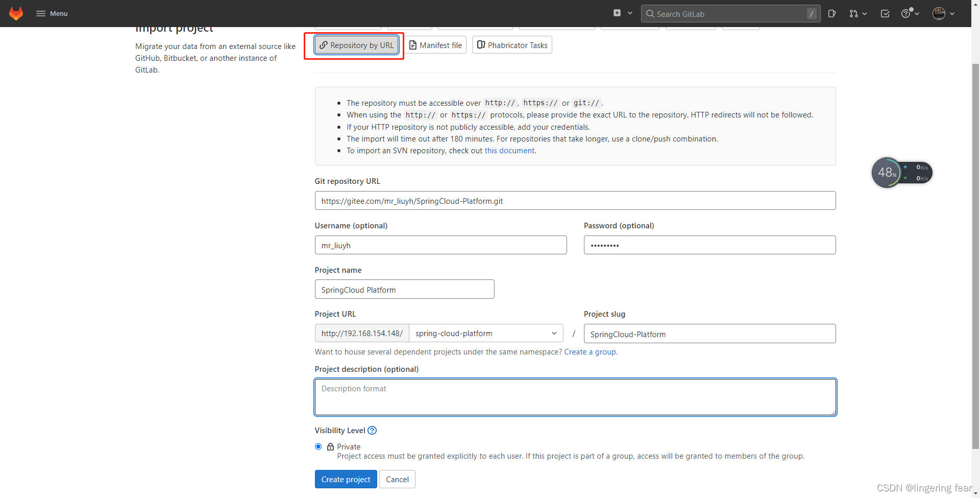This screenshot has height=498, width=980.
Task: Open the Menu hamburger icon
Action: pyautogui.click(x=41, y=14)
